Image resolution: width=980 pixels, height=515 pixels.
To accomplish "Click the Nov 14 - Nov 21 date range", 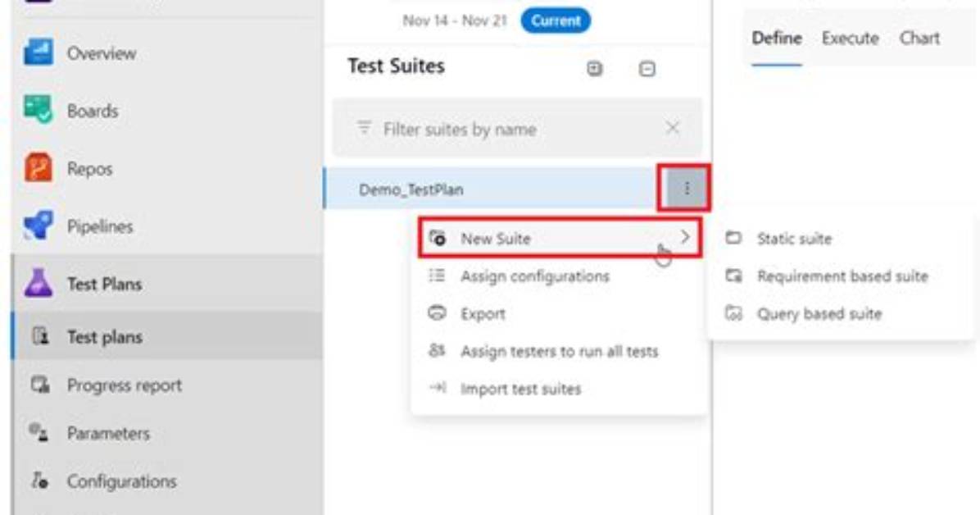I will [455, 21].
